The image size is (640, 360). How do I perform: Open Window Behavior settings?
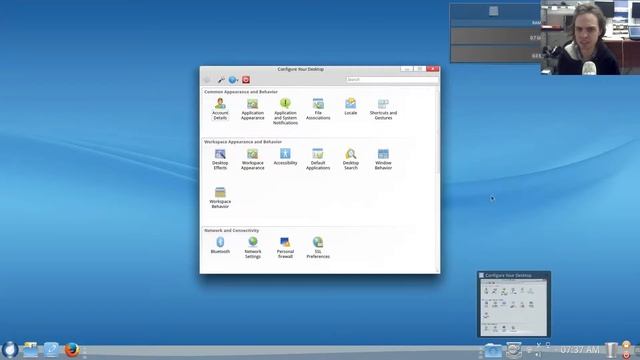pyautogui.click(x=383, y=159)
